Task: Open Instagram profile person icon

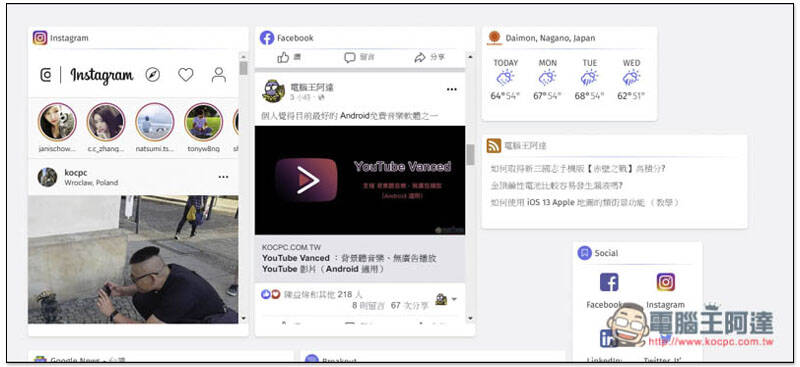Action: pyautogui.click(x=219, y=75)
